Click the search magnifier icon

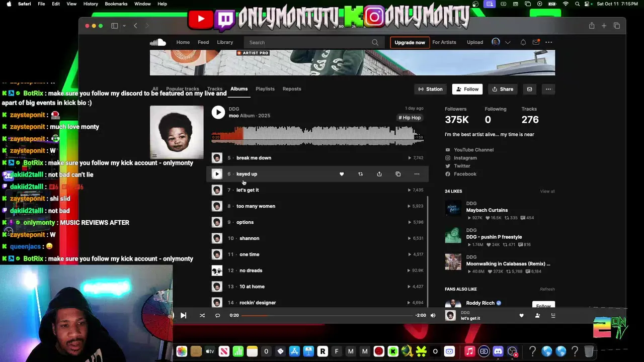click(375, 42)
